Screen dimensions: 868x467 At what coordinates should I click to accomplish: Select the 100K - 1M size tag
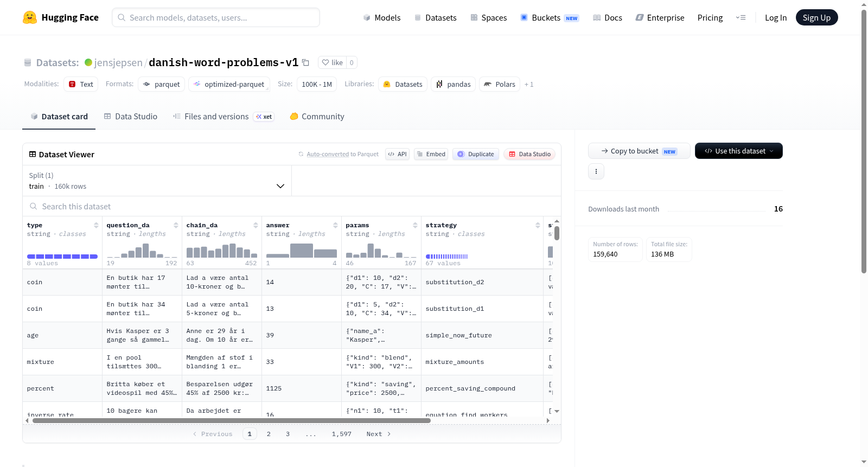tap(317, 84)
